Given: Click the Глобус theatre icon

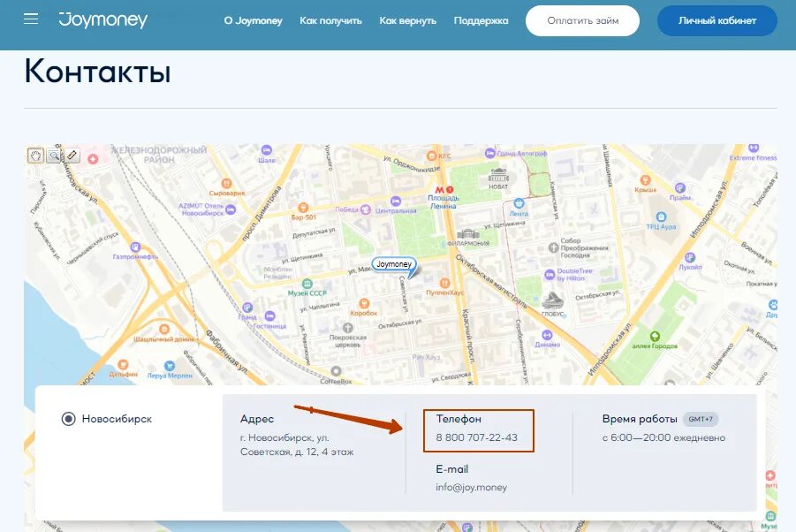Looking at the screenshot, I should [x=553, y=300].
